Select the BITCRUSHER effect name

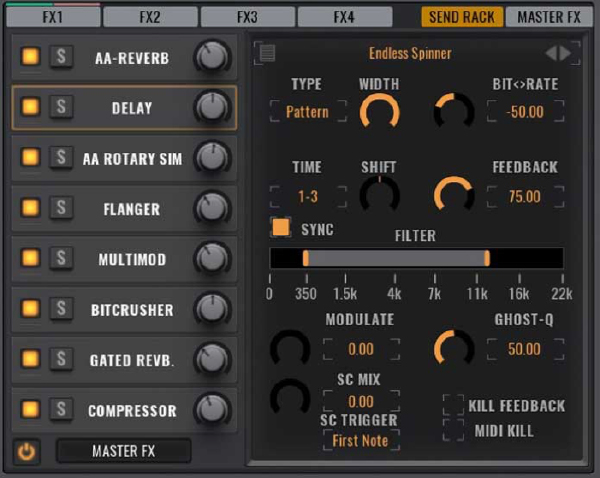click(x=132, y=310)
